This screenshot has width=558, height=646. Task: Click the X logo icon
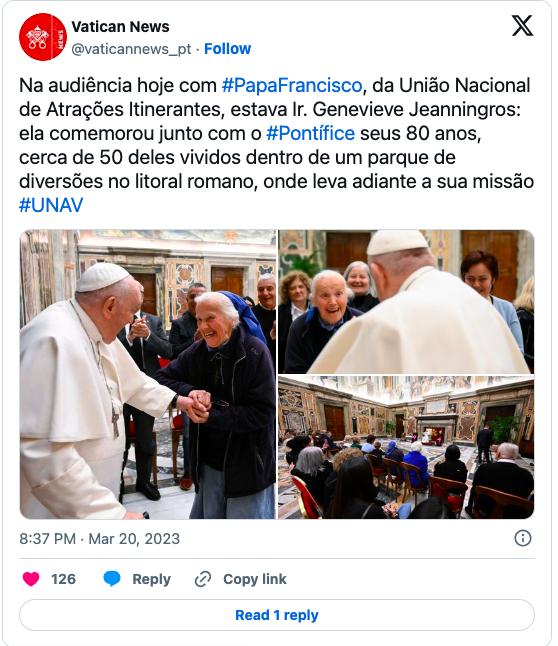pyautogui.click(x=522, y=26)
